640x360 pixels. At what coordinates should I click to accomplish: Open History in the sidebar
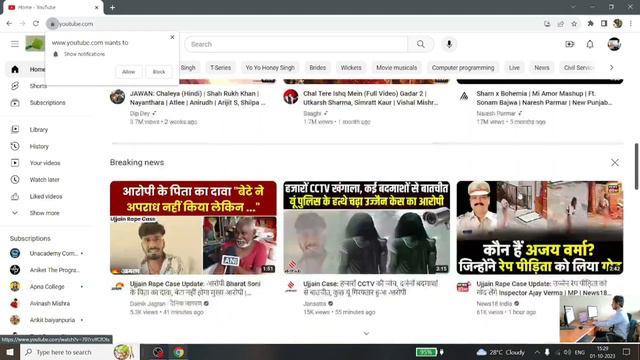click(x=38, y=146)
